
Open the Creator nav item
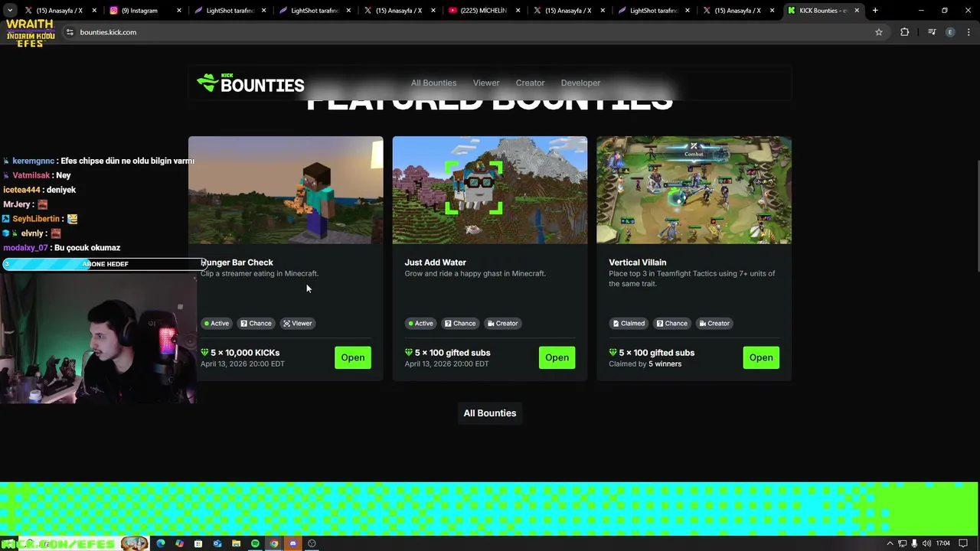530,83
